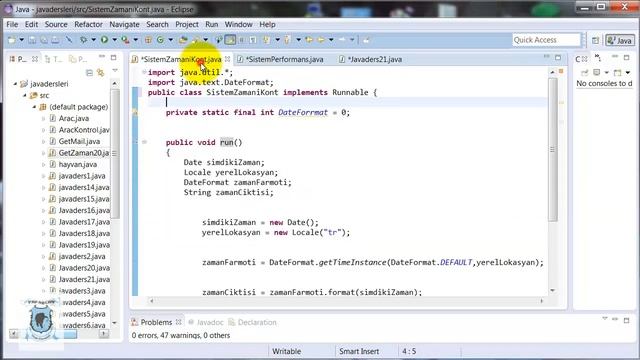Viewport: 640px width, 360px height.
Task: Click Collapse All in Package Explorer
Action: [x=89, y=73]
